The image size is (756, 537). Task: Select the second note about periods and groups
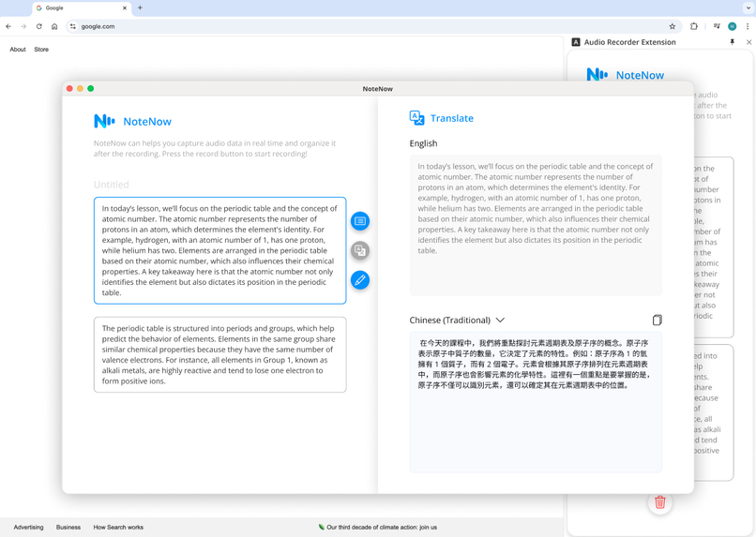[x=219, y=354]
